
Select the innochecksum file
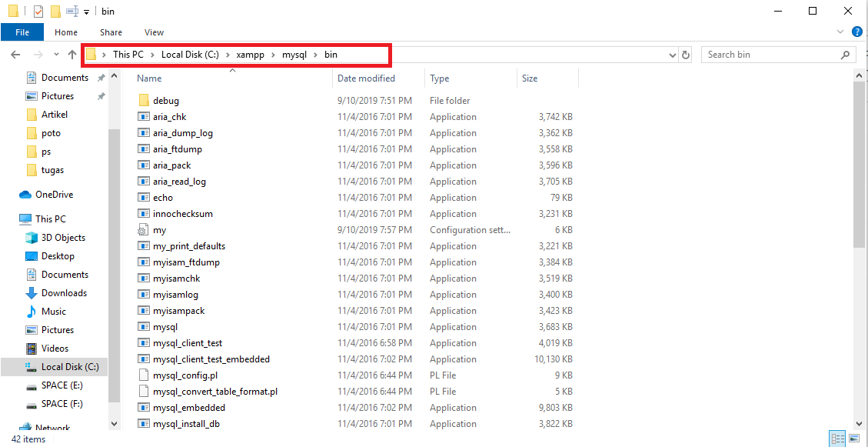pyautogui.click(x=183, y=214)
